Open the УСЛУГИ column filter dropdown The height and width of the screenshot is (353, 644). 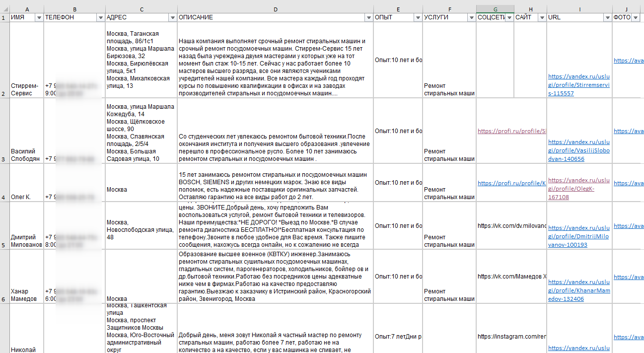tap(471, 17)
